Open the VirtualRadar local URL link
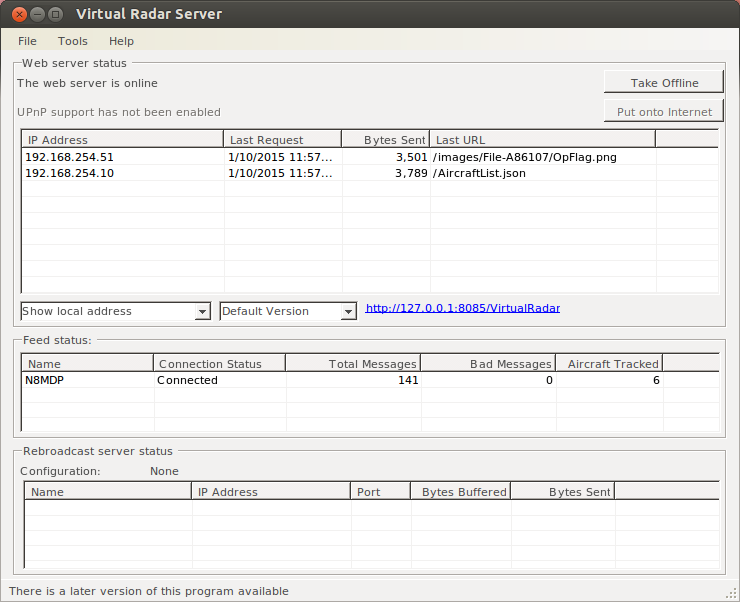This screenshot has height=602, width=740. point(462,308)
